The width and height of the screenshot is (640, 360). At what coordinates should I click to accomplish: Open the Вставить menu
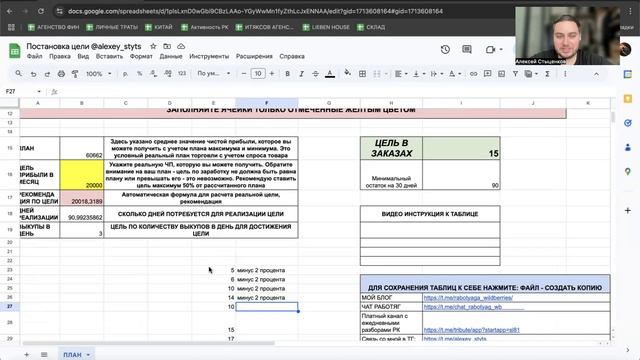point(109,56)
